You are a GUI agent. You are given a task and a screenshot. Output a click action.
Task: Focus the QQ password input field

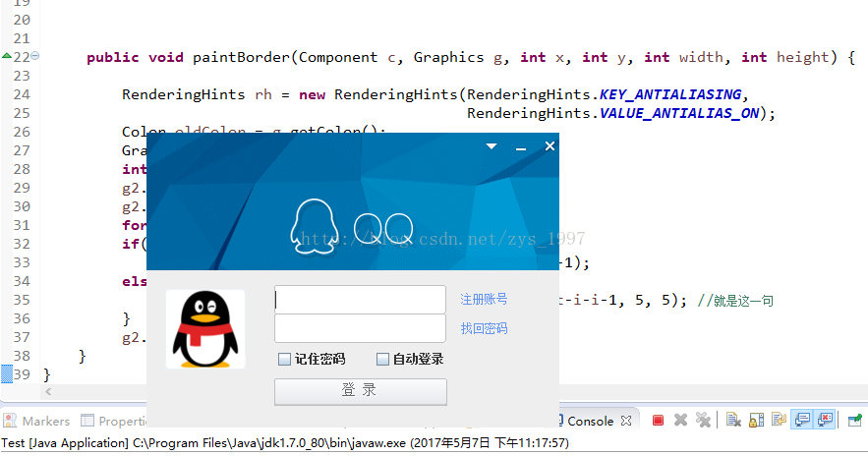[x=361, y=328]
